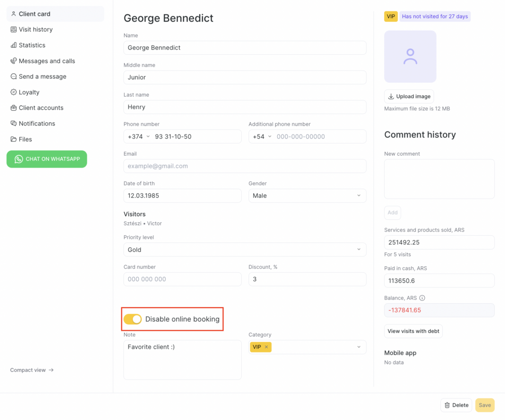Click the Upload image button

pyautogui.click(x=409, y=97)
